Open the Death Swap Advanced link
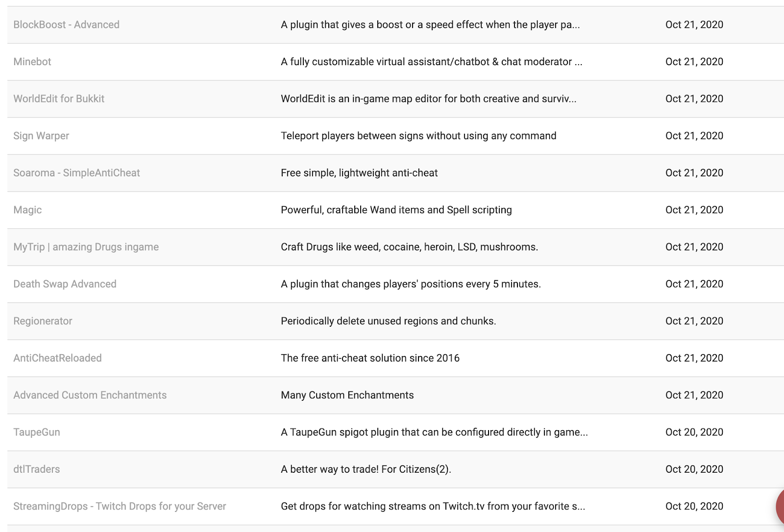784x532 pixels. pyautogui.click(x=65, y=284)
